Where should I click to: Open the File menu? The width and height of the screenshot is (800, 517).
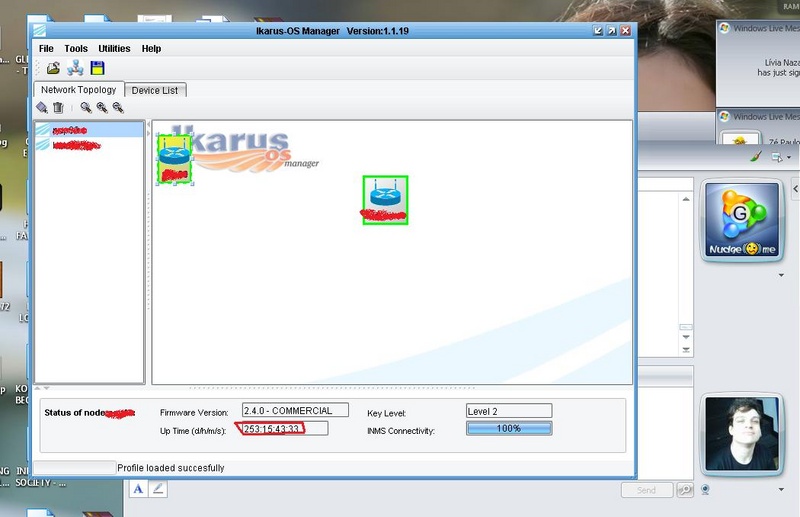pos(46,48)
